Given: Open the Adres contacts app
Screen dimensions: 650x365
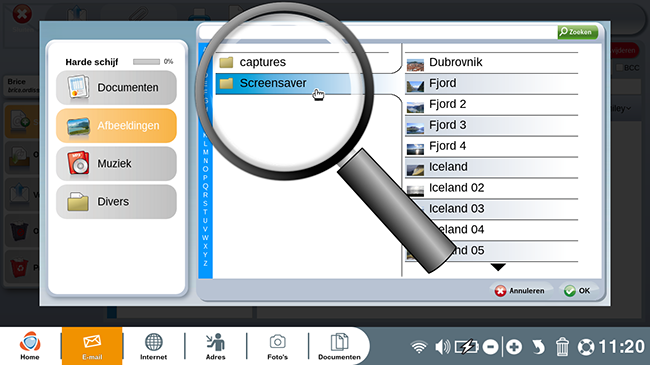Looking at the screenshot, I should 216,346.
